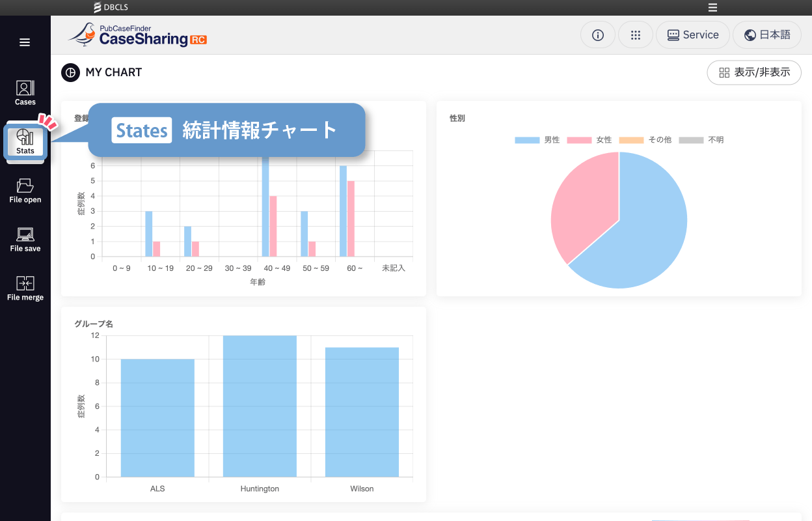Click the Huntington bar in group chart
Viewport: 812px width, 521px height.
click(260, 406)
